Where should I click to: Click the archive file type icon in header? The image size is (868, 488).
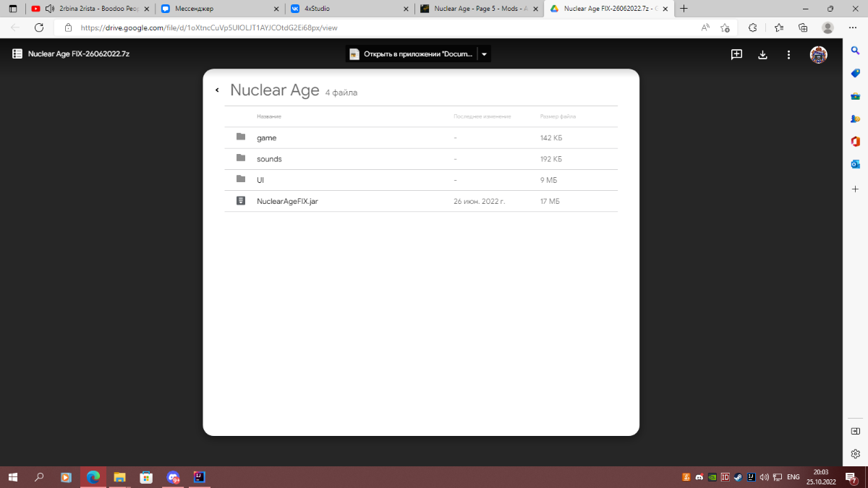[x=17, y=54]
